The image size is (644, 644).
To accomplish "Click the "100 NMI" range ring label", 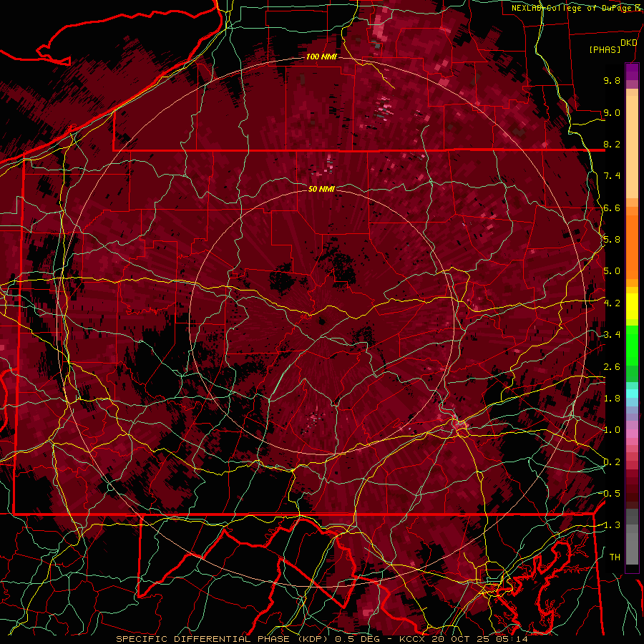I will pyautogui.click(x=321, y=57).
